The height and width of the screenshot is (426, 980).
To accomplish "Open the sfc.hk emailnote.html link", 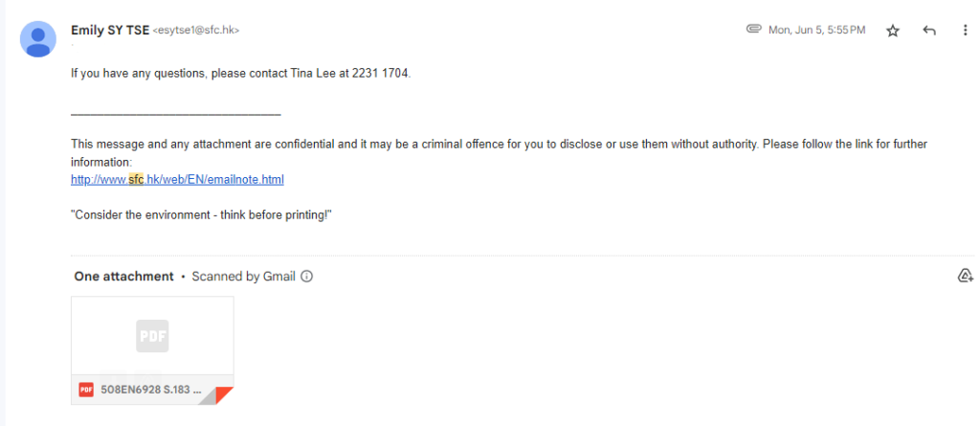I will point(177,179).
